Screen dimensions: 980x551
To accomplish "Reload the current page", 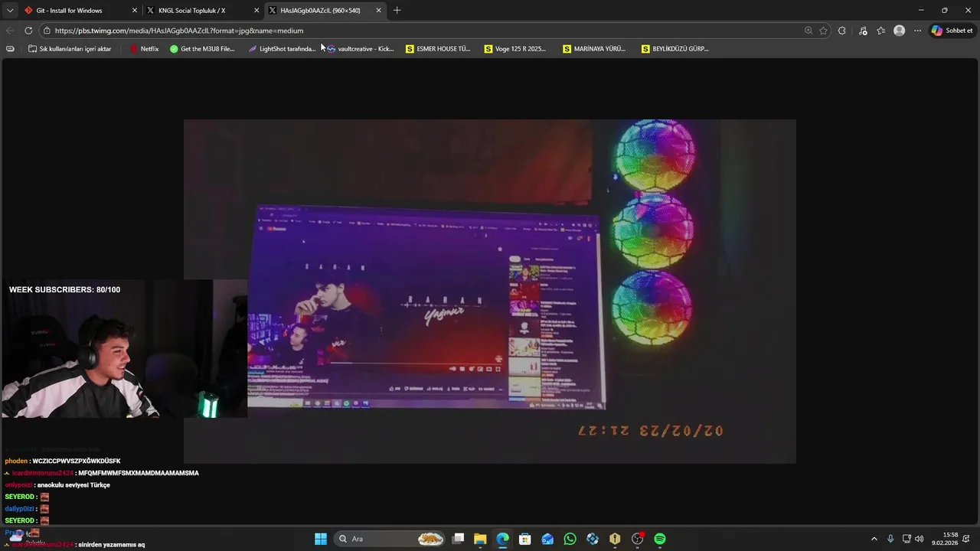I will 28,31.
